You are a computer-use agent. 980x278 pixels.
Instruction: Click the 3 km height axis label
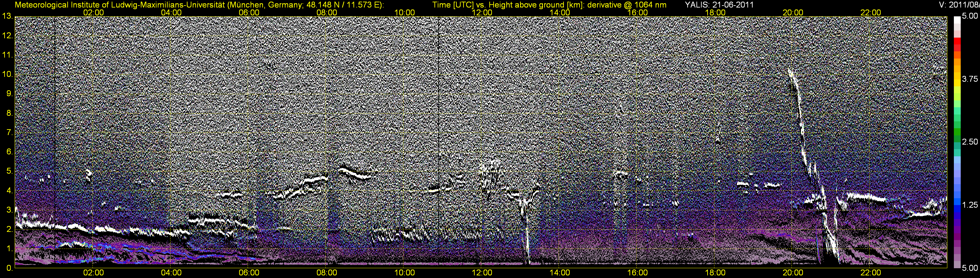coord(9,210)
